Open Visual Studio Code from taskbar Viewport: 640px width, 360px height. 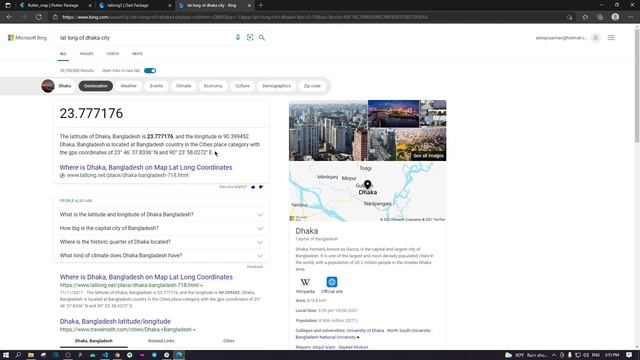click(105, 355)
